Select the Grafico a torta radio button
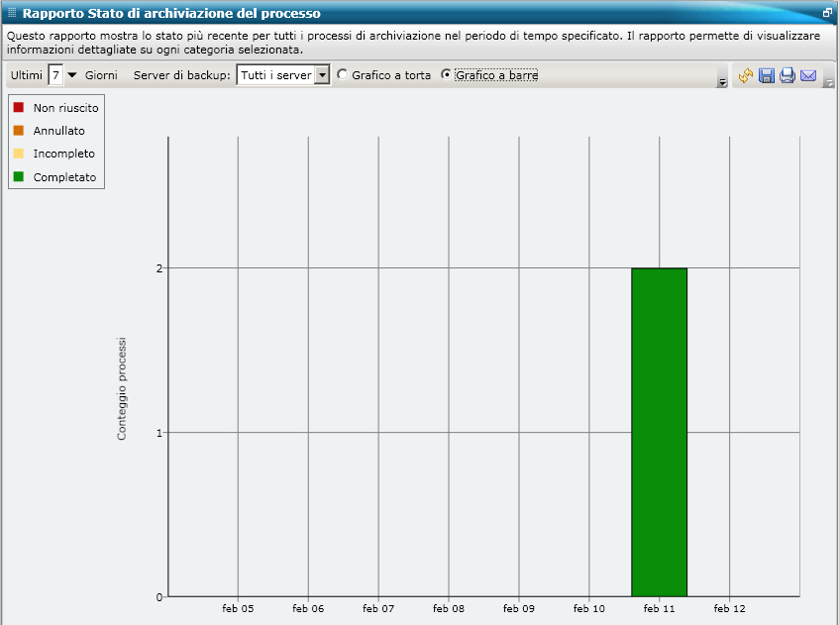 [x=342, y=74]
